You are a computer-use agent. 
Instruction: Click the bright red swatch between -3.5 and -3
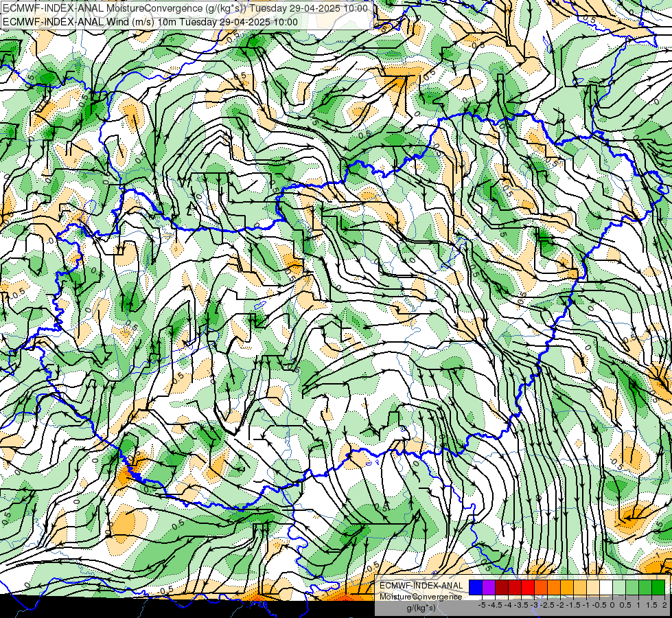pyautogui.click(x=528, y=588)
